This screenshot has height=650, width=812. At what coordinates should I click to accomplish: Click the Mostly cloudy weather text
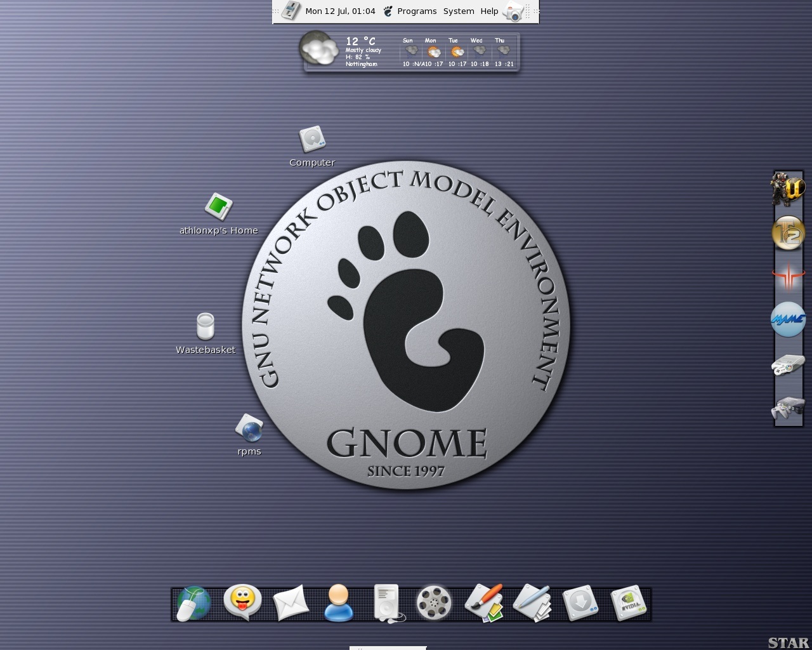363,50
